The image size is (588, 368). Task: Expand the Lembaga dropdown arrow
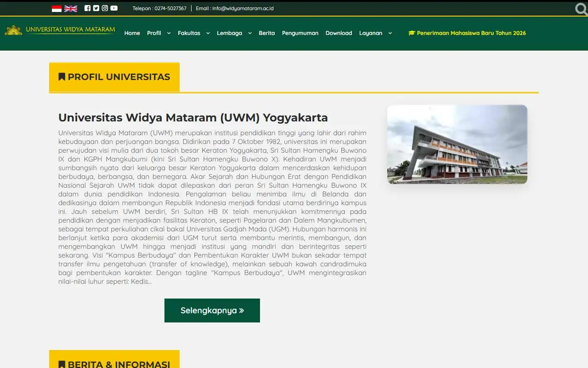250,33
